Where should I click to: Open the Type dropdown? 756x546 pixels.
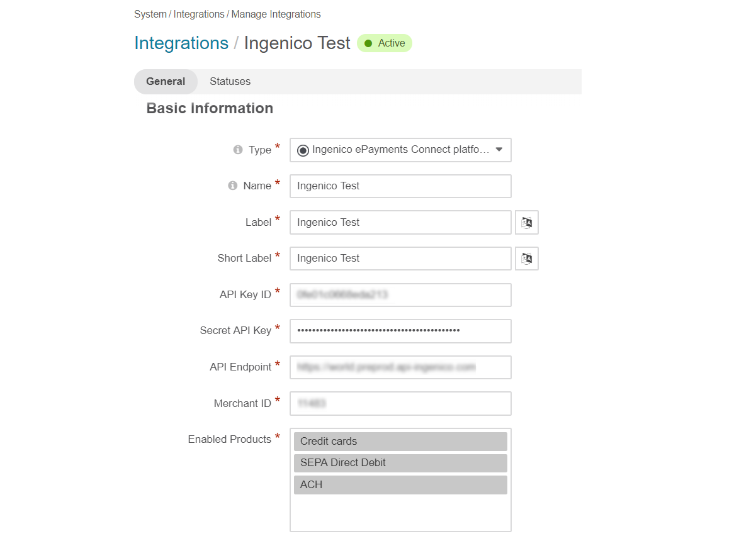point(400,150)
